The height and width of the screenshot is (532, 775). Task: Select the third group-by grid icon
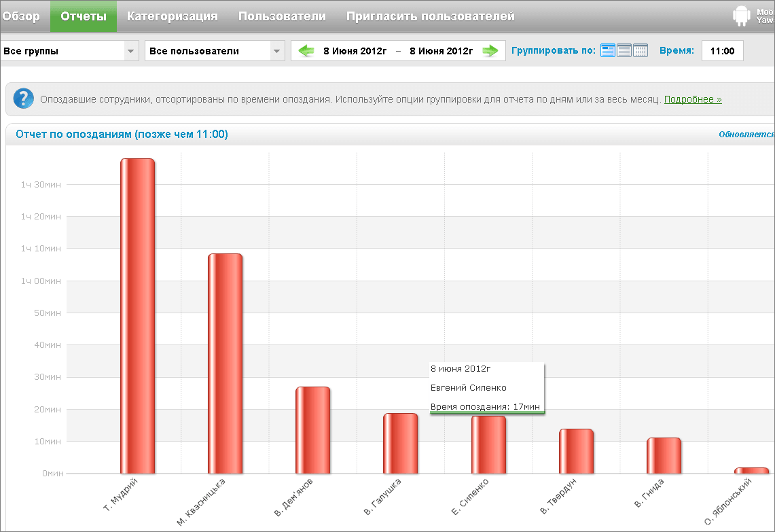coord(641,50)
